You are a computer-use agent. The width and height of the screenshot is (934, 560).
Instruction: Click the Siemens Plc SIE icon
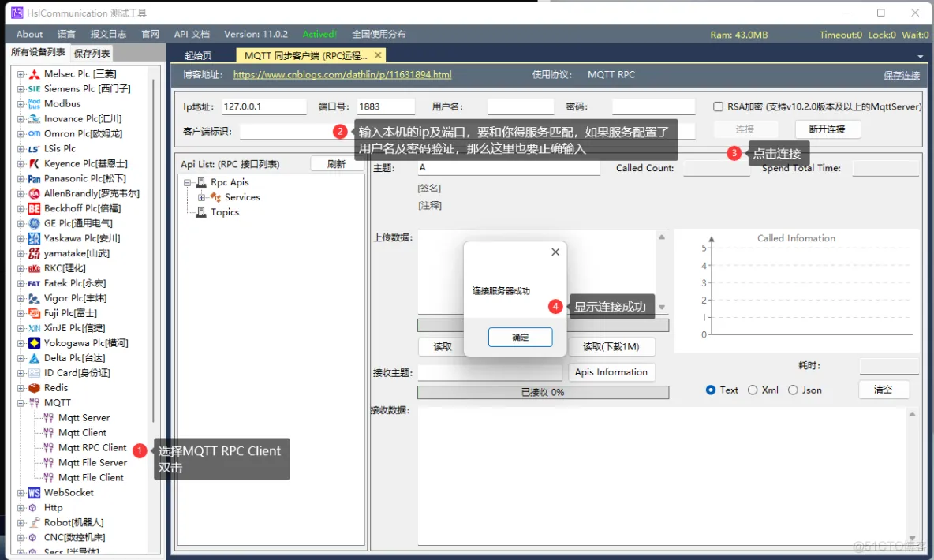(35, 89)
